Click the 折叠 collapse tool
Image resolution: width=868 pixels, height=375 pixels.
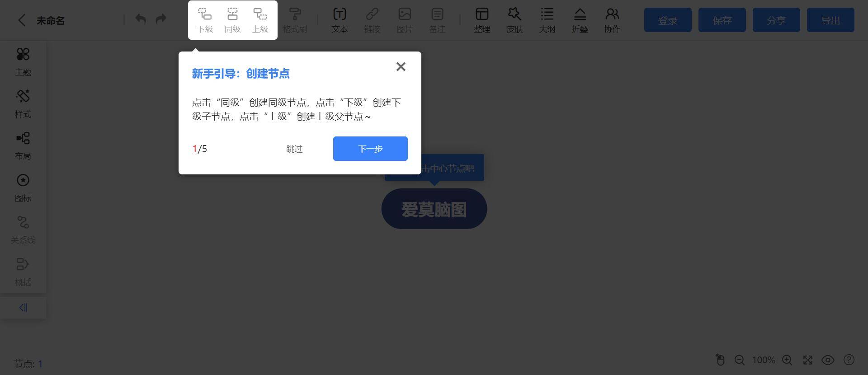pos(580,20)
